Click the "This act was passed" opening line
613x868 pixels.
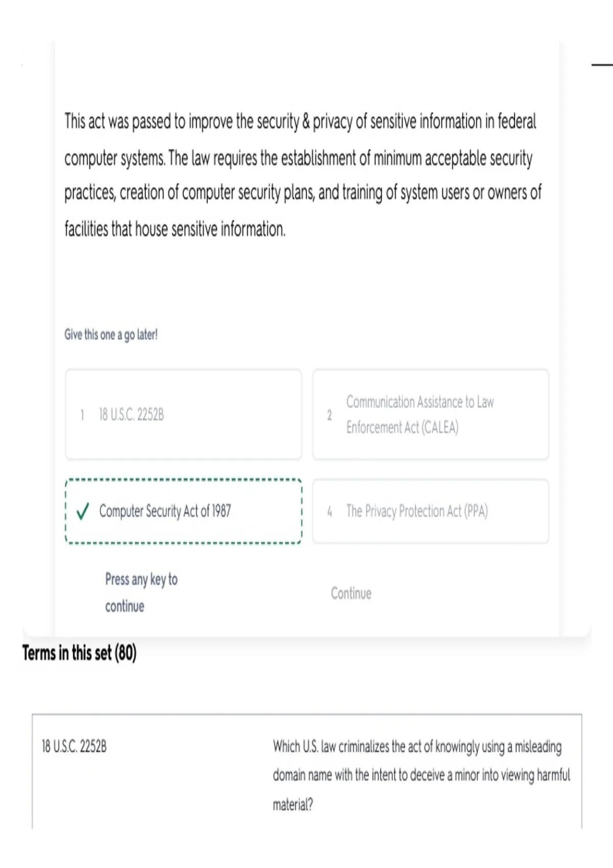tap(300, 122)
